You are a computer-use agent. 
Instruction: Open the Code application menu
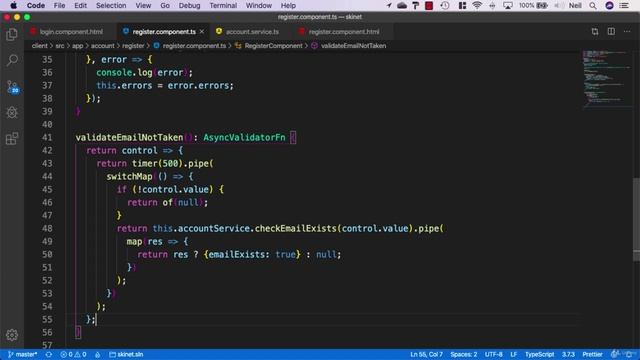[36, 5]
